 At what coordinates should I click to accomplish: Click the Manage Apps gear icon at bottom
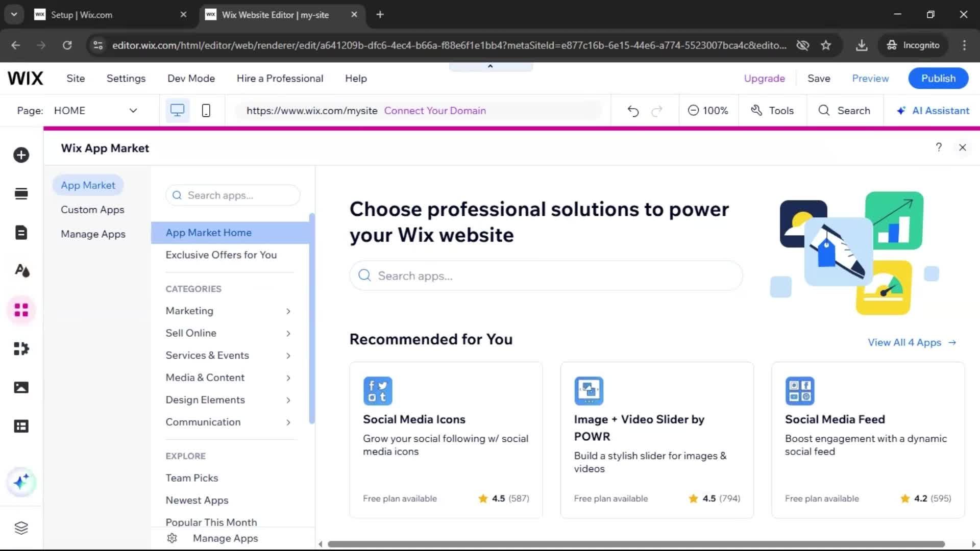(x=172, y=538)
